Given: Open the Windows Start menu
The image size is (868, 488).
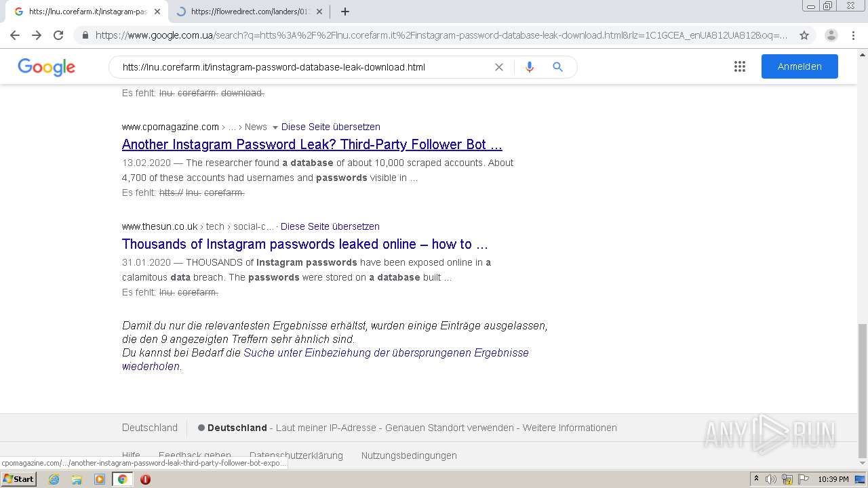Looking at the screenshot, I should pyautogui.click(x=18, y=479).
